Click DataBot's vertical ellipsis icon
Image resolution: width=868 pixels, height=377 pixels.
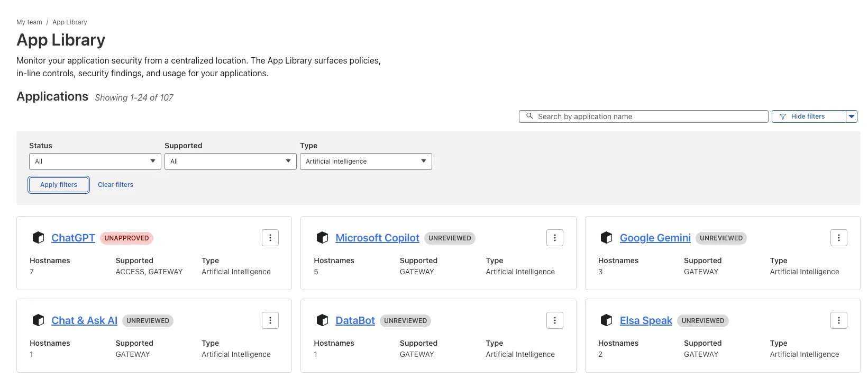(554, 320)
